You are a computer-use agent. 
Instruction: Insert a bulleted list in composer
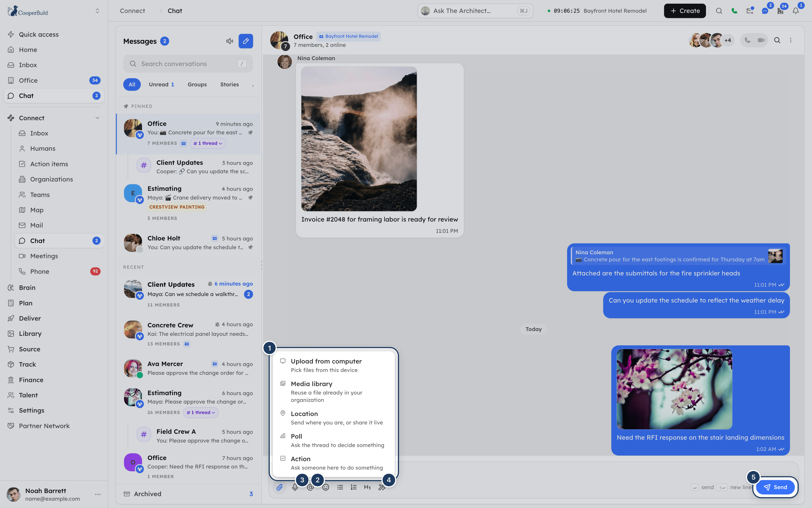coord(340,487)
